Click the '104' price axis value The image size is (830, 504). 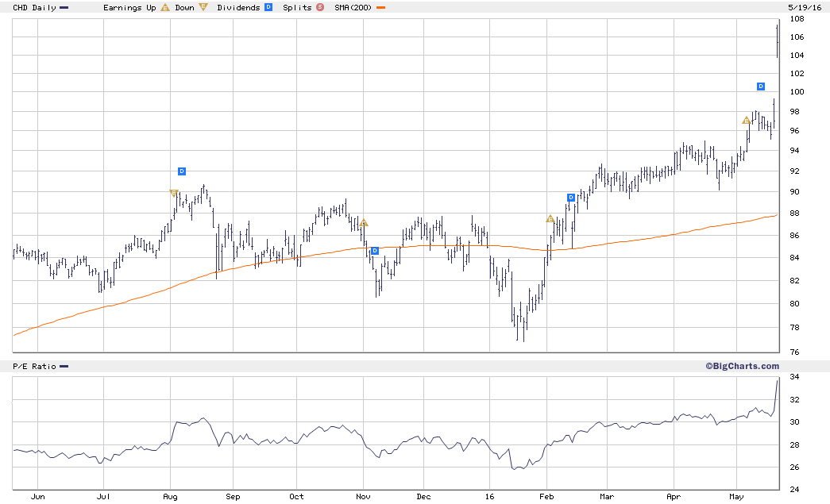point(797,55)
